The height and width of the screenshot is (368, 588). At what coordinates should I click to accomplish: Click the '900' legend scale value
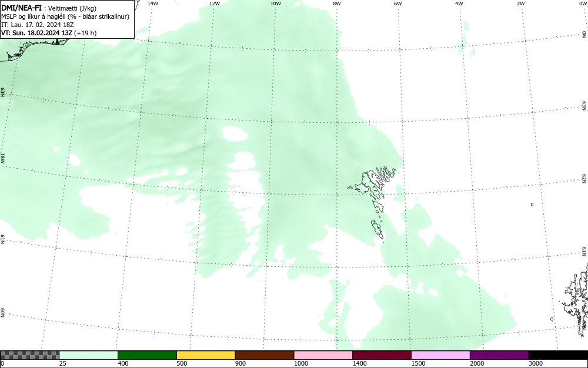coord(240,363)
